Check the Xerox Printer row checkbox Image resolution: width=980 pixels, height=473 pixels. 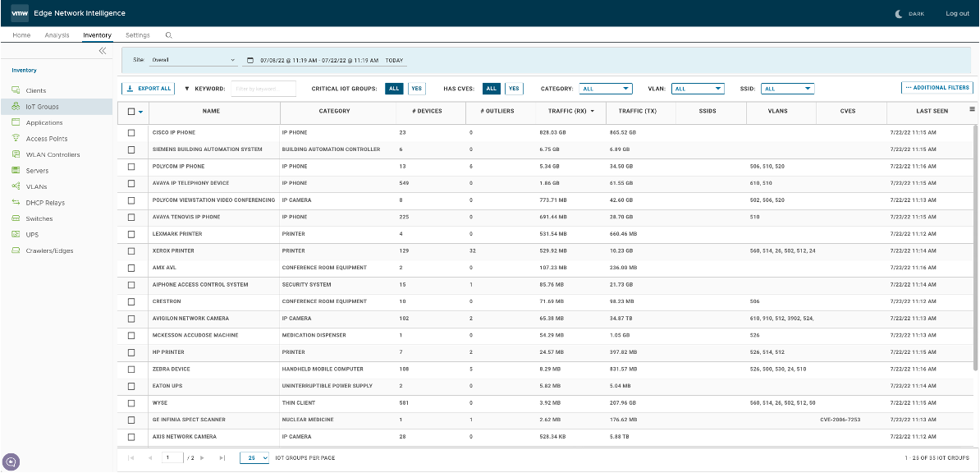coord(131,250)
